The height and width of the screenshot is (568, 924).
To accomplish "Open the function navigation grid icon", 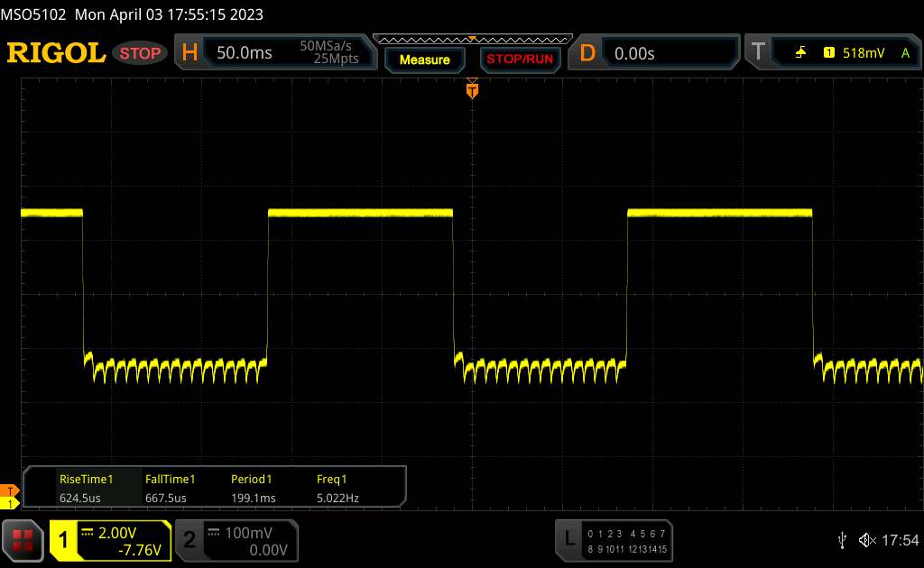I will click(23, 539).
